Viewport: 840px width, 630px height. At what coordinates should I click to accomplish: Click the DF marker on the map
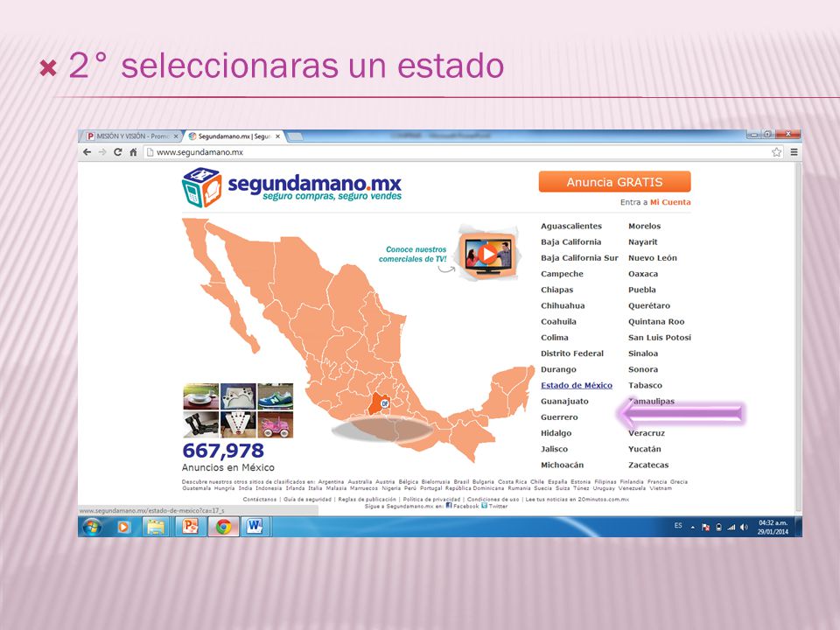(x=385, y=403)
